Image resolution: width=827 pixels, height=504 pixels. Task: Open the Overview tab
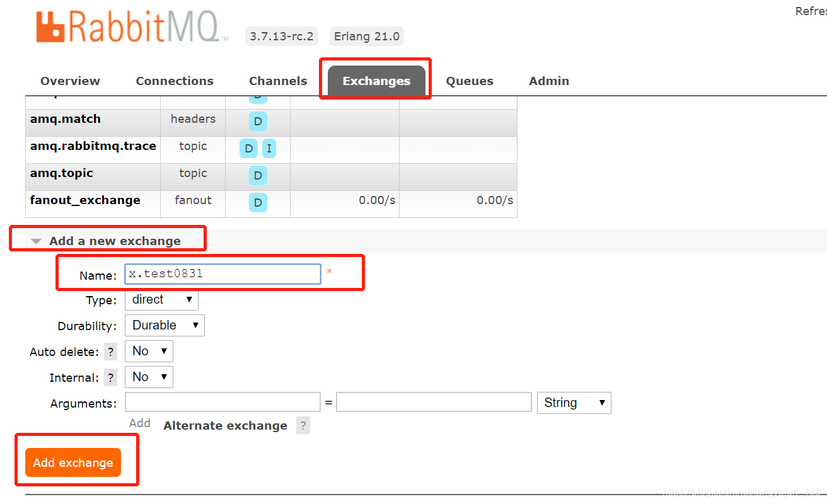click(70, 81)
